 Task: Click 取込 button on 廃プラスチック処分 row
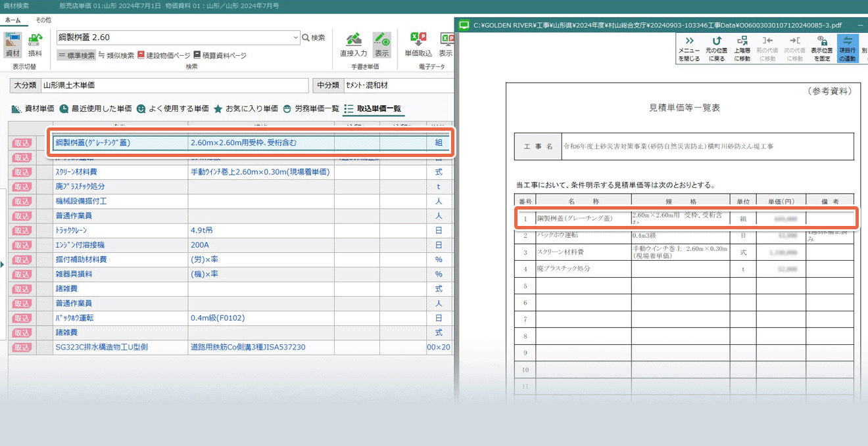[22, 187]
